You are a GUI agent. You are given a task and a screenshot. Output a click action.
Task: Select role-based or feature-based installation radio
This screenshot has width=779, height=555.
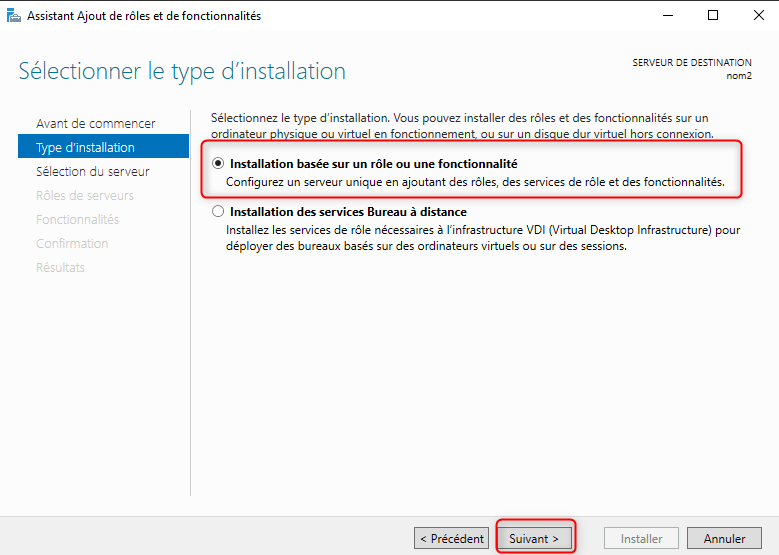[x=218, y=163]
